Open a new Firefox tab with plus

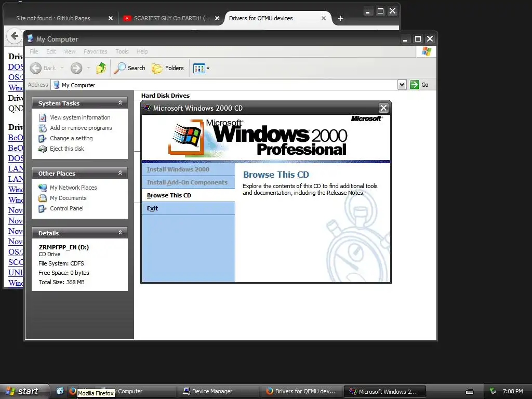coord(341,18)
